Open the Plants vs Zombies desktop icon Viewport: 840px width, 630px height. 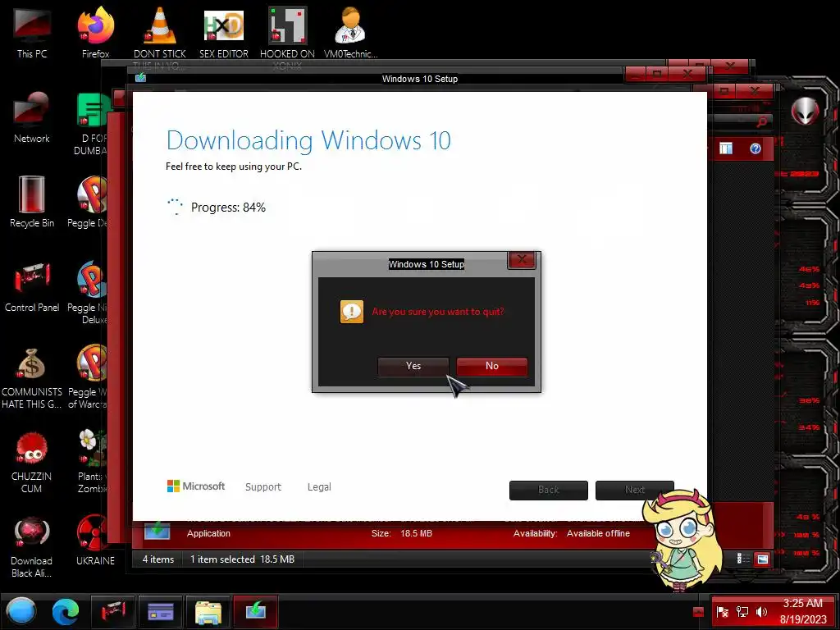pyautogui.click(x=91, y=461)
